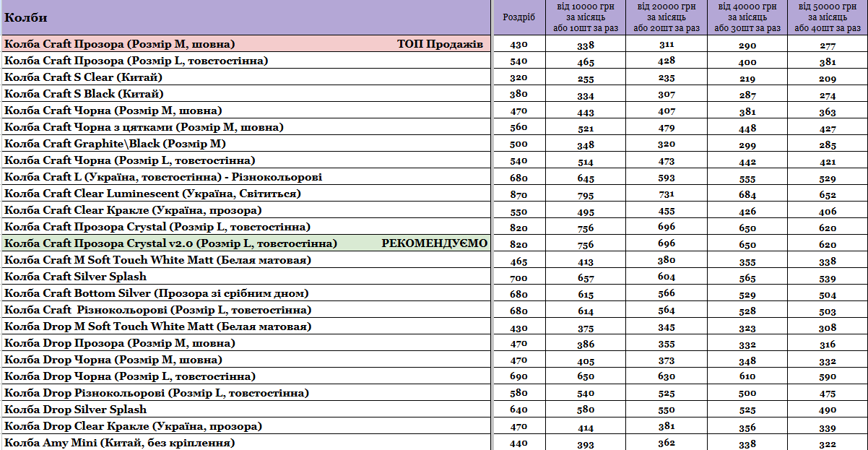Screen dimensions: 868x450
Task: Select retail price 430 of Craft Прозора M
Action: 518,45
